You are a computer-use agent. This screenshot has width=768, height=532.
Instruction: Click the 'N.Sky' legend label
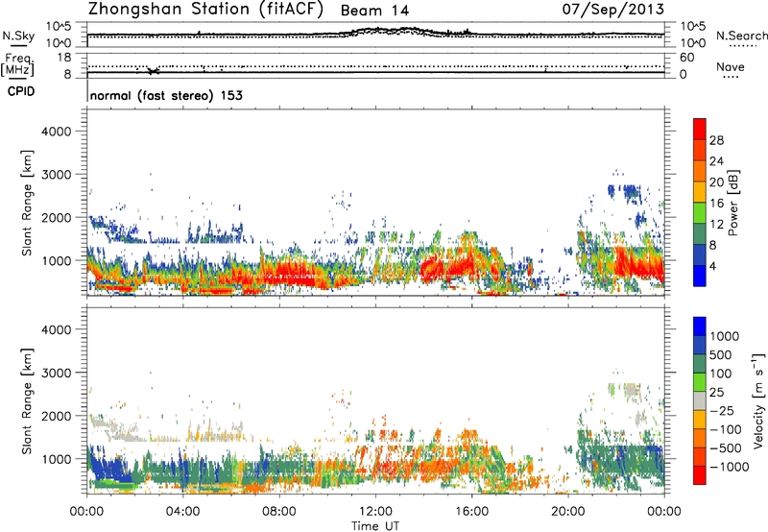pos(18,36)
